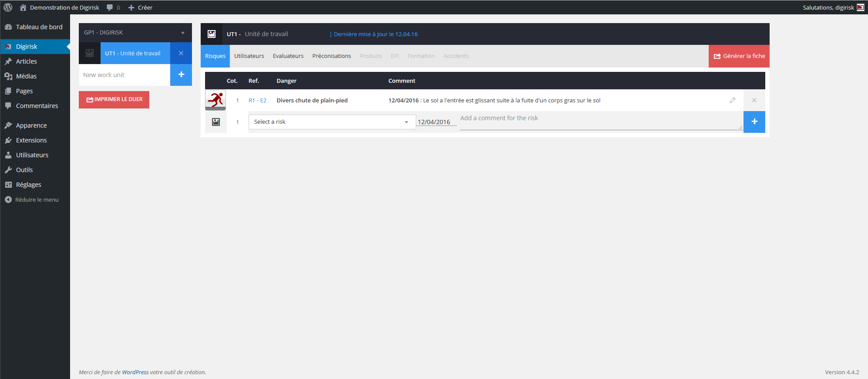Viewport: 868px width, 379px height.
Task: Open Utilisateurs in the sidebar menu
Action: pyautogui.click(x=35, y=155)
